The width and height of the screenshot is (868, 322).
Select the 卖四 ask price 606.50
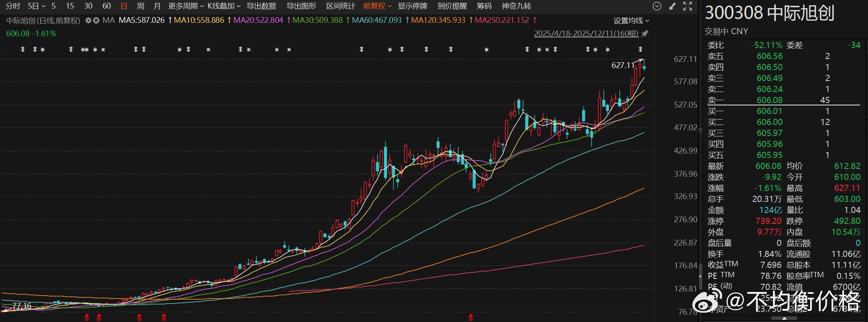pos(770,67)
